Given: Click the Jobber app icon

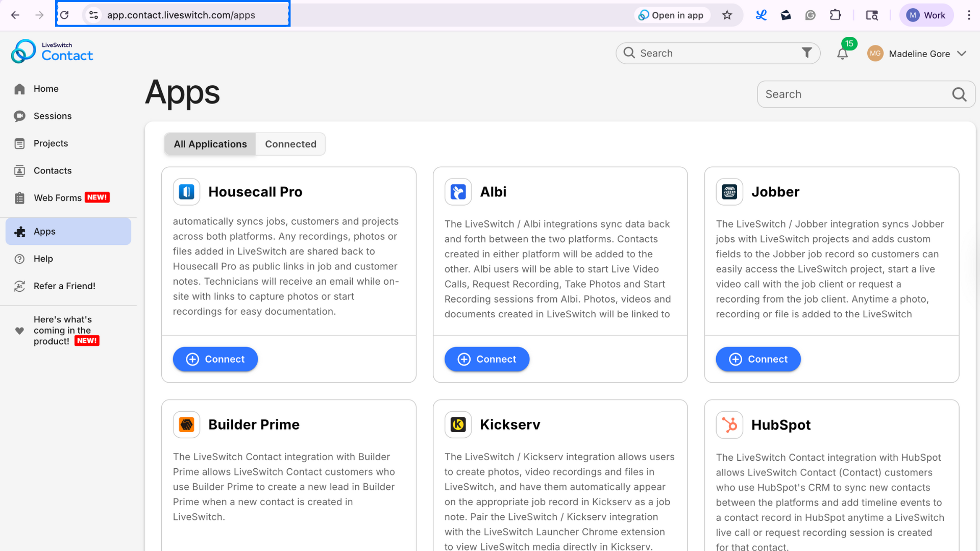Looking at the screenshot, I should click(x=729, y=192).
